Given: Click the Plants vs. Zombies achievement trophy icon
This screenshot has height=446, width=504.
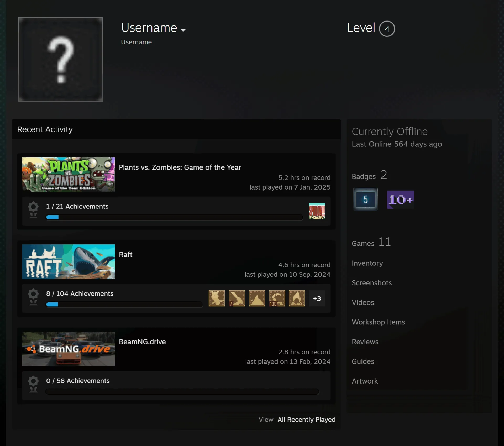Looking at the screenshot, I should [x=33, y=210].
